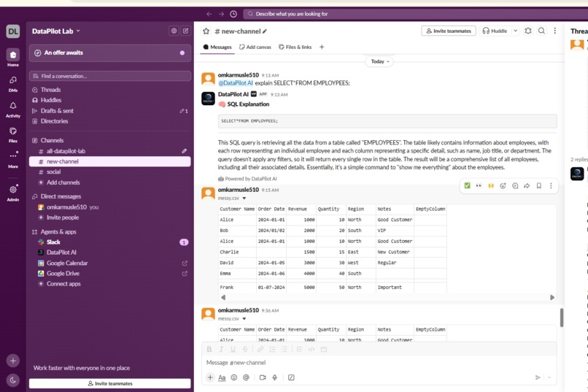Switch to Messages tab

click(217, 47)
